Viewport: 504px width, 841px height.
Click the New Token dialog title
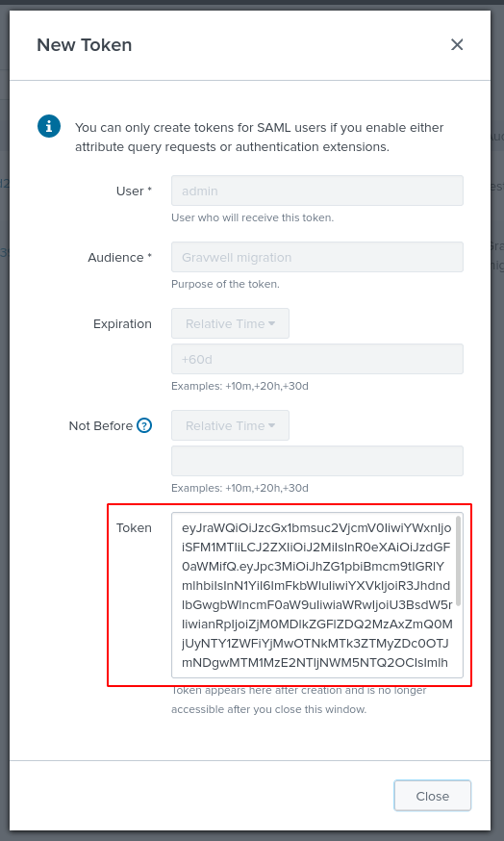85,45
